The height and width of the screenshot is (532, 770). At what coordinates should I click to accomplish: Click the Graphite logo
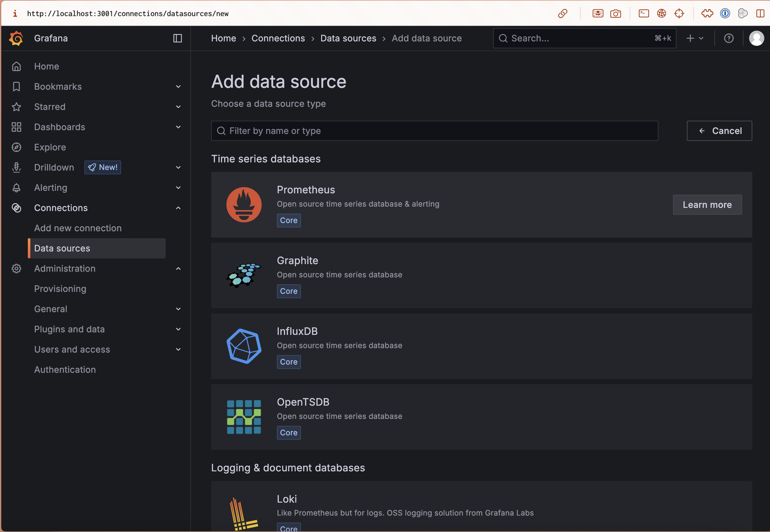[244, 275]
